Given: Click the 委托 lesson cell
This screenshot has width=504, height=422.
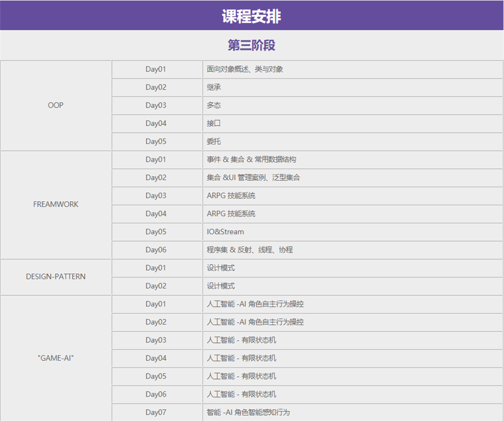Looking at the screenshot, I should click(x=213, y=141).
